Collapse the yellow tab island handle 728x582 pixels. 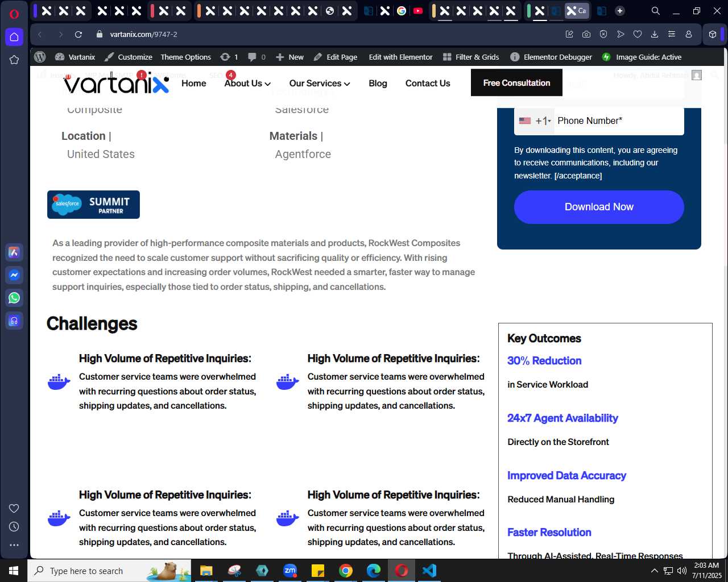point(434,11)
